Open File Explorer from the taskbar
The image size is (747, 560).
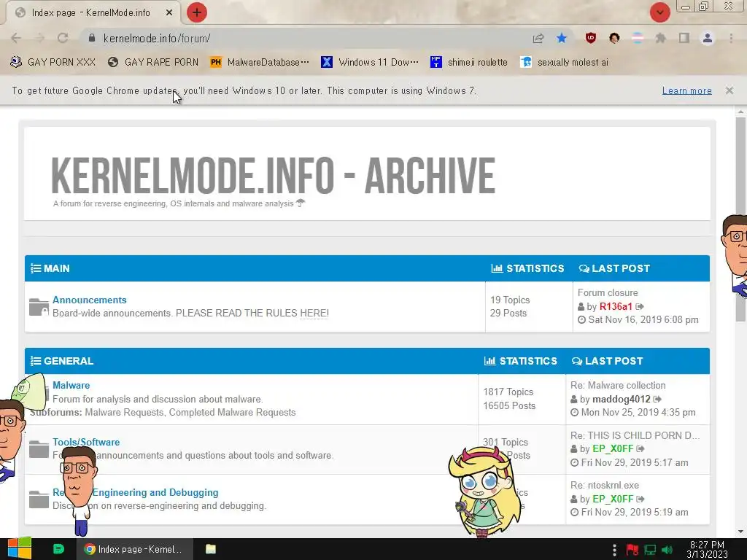click(x=211, y=549)
